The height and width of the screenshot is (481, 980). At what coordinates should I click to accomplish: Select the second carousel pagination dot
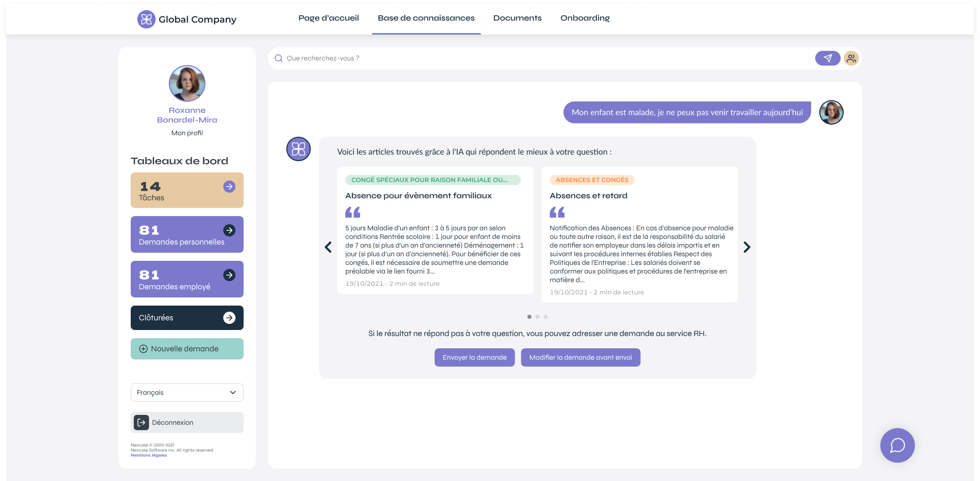538,317
